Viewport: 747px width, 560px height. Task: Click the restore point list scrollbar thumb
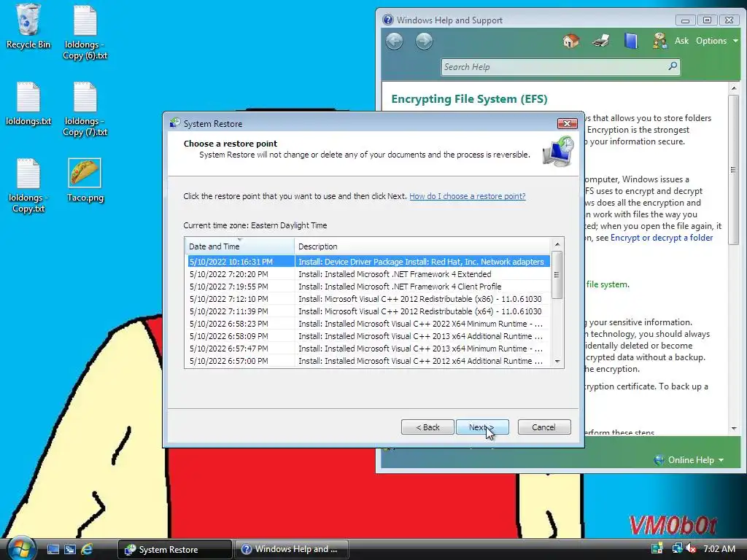click(x=557, y=275)
